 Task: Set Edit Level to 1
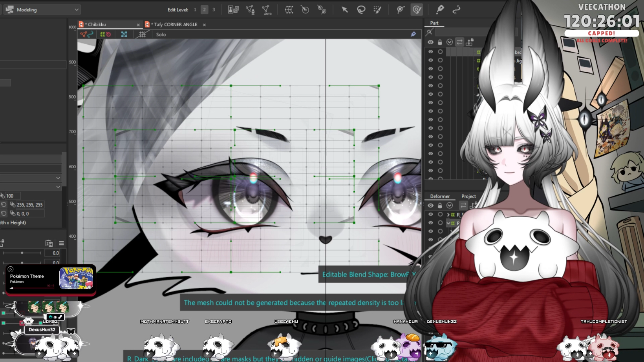195,10
